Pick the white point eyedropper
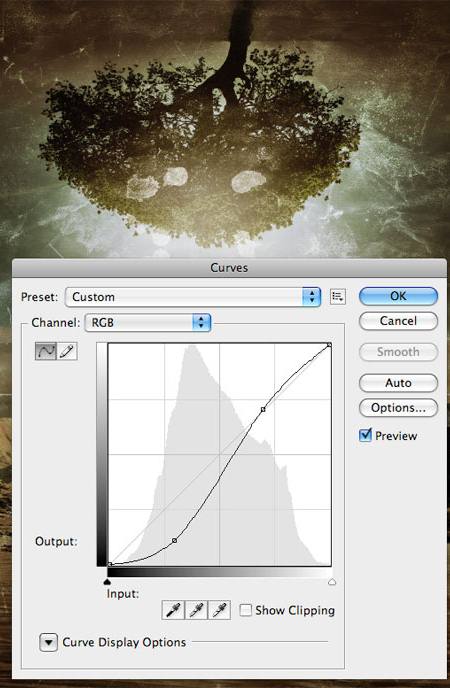450x688 pixels. (x=219, y=610)
